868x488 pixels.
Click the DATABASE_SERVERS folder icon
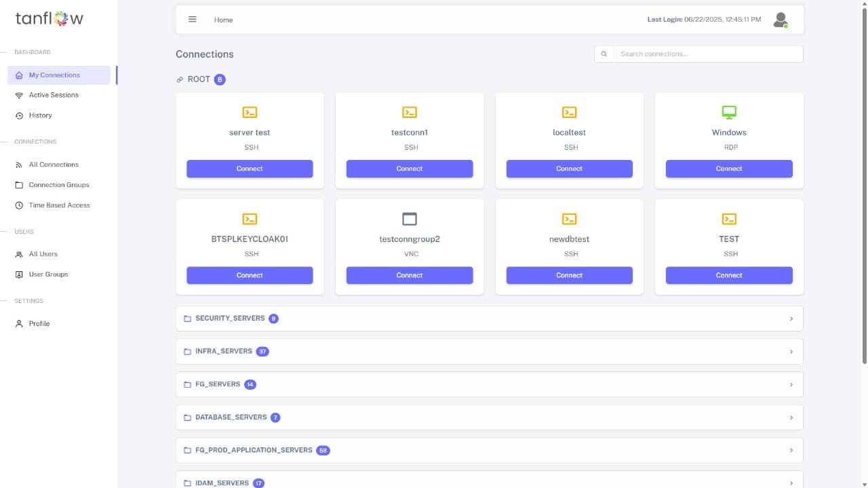(x=188, y=418)
